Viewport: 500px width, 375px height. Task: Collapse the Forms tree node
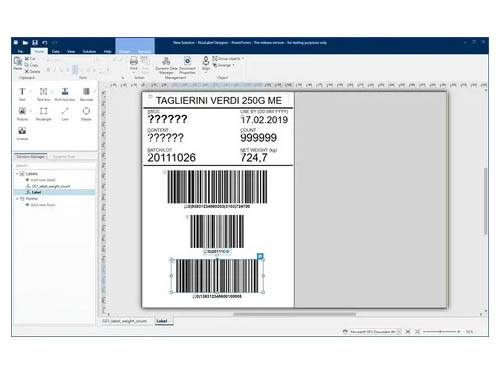point(17,199)
